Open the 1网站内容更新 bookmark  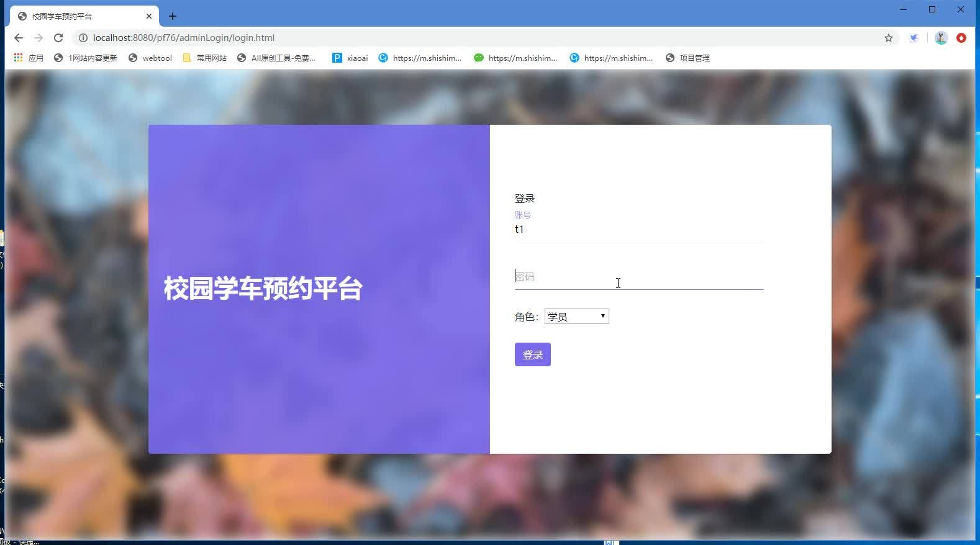pos(86,58)
